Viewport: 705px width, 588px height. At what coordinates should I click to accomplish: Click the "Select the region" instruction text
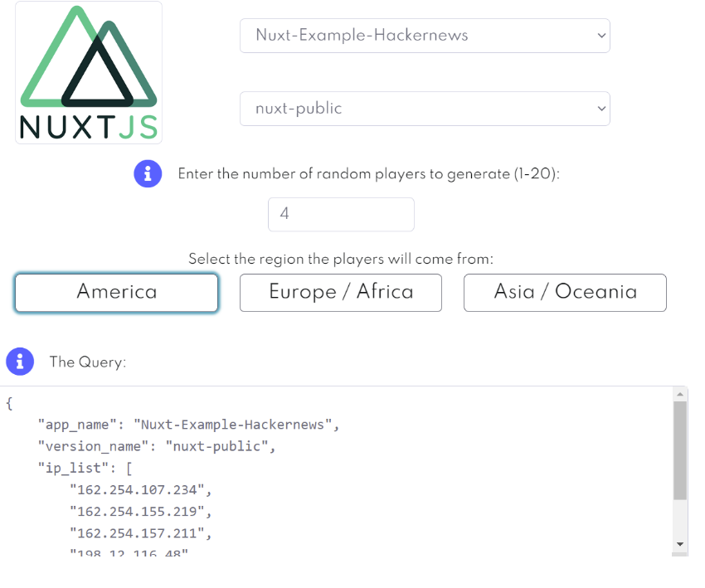point(341,259)
